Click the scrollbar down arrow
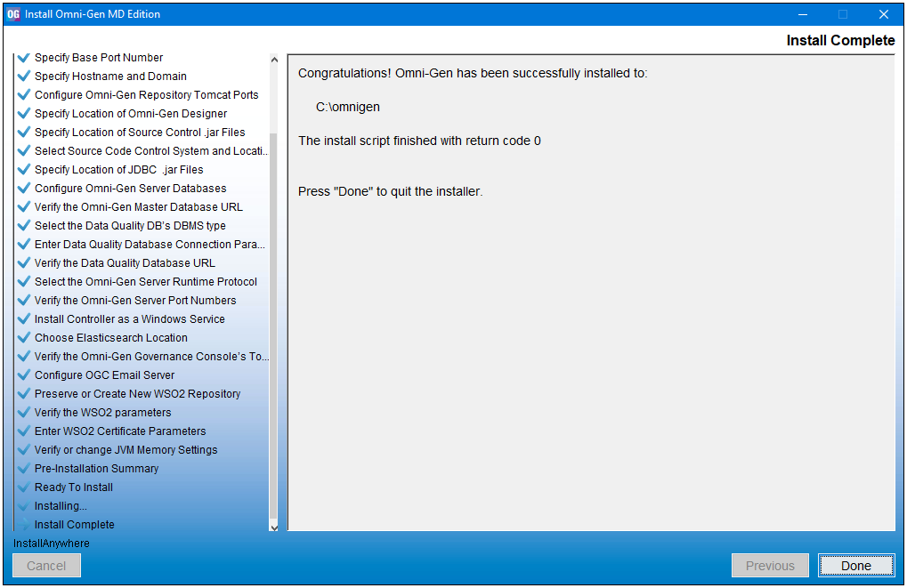 pos(274,527)
